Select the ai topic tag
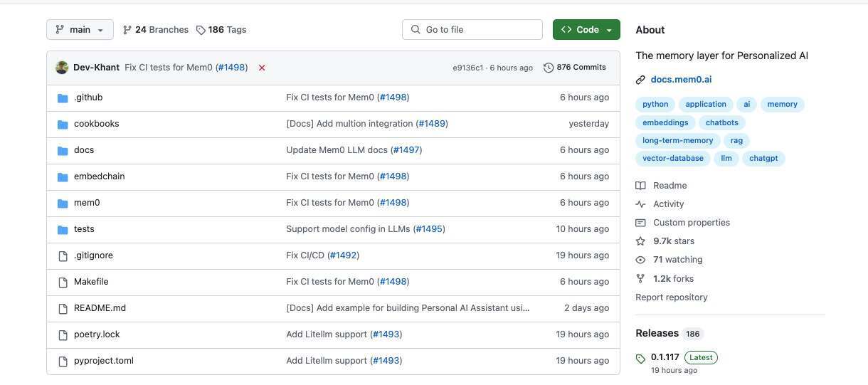This screenshot has width=868, height=385. (x=747, y=105)
